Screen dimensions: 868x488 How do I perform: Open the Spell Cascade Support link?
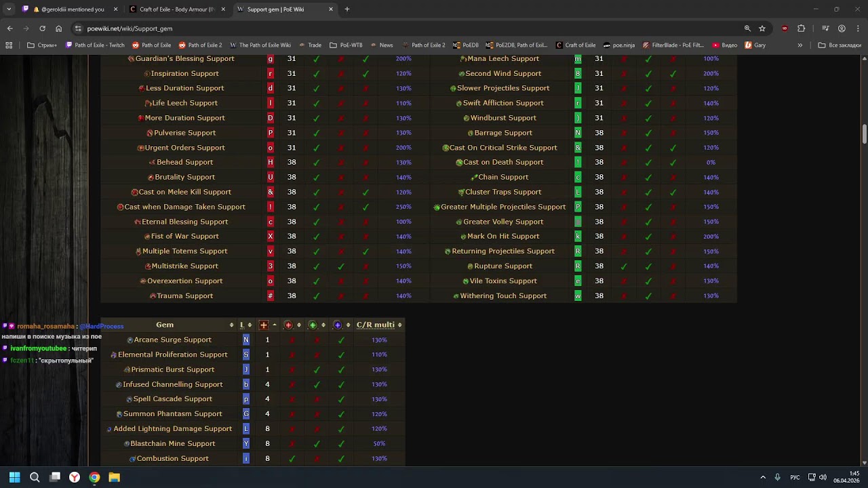(173, 399)
